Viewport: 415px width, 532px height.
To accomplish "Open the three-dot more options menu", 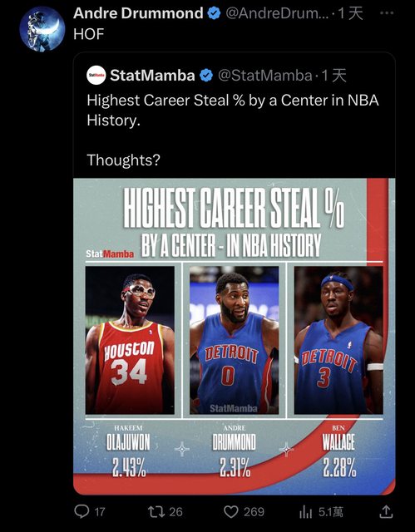I will 387,13.
